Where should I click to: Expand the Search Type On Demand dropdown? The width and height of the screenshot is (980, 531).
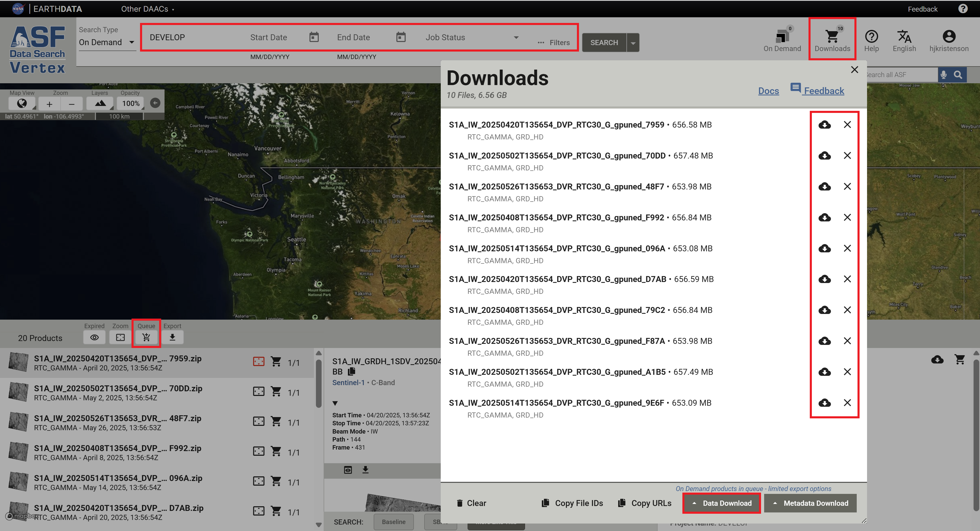pyautogui.click(x=107, y=42)
